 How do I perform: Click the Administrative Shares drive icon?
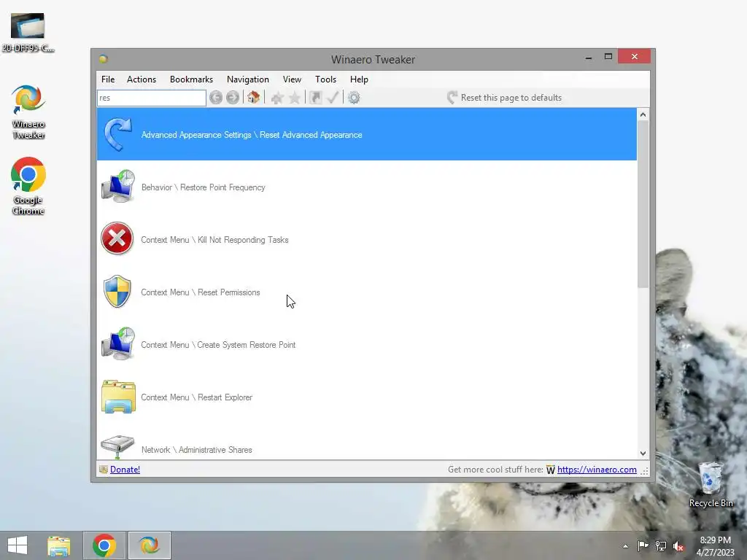pyautogui.click(x=117, y=446)
